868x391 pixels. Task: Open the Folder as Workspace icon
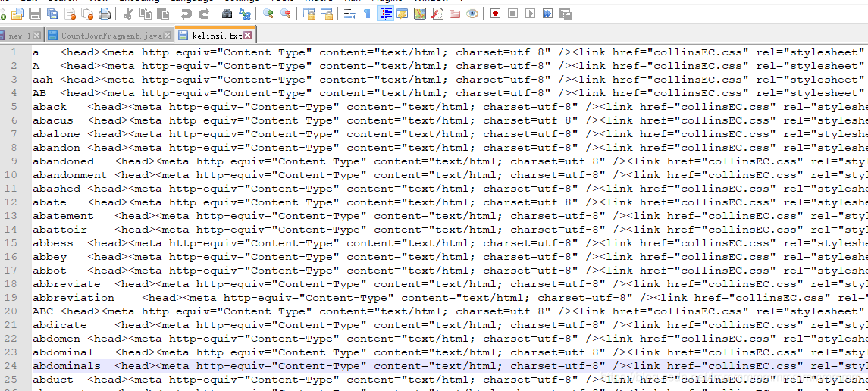(455, 14)
